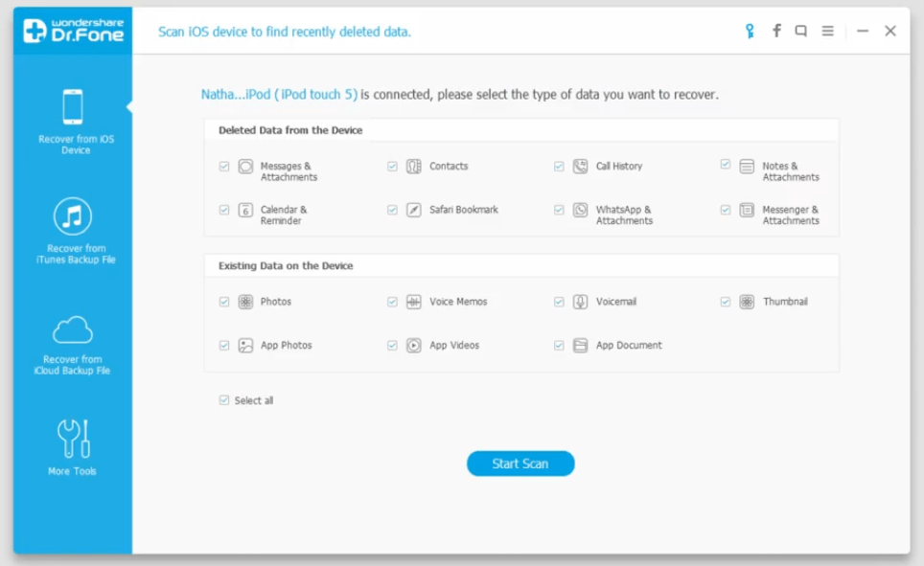Click the registration key icon
924x566 pixels.
point(750,31)
